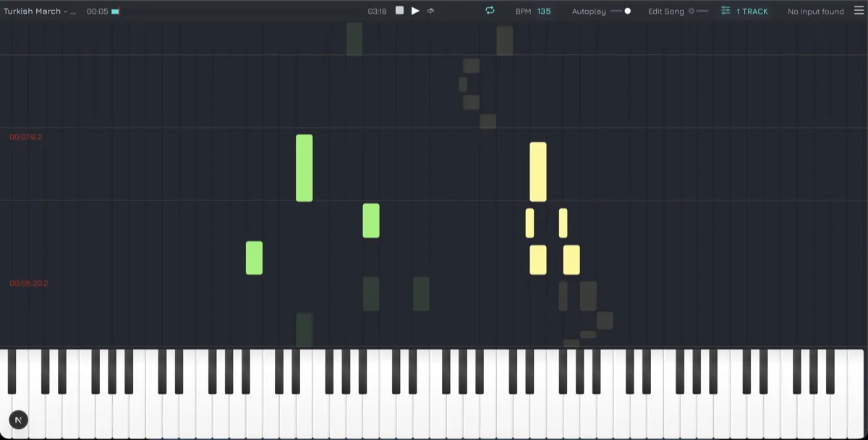Enable the Edit Song switch
Image resolution: width=868 pixels, height=440 pixels.
click(x=699, y=11)
